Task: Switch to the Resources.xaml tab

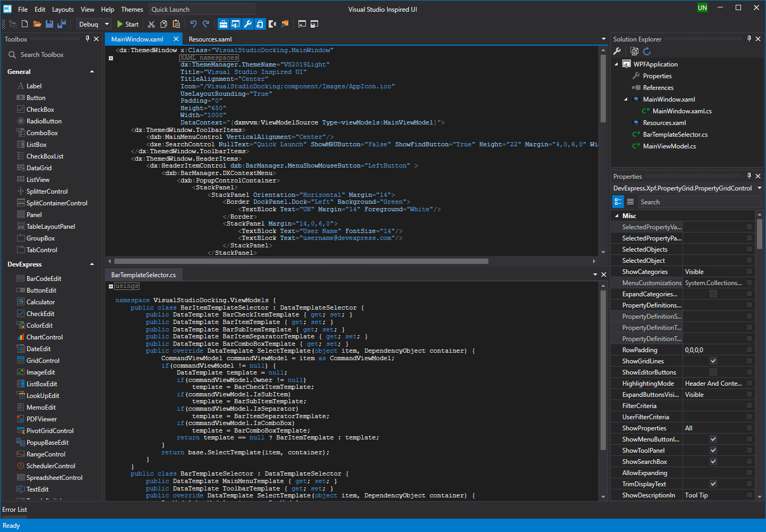Action: point(210,39)
